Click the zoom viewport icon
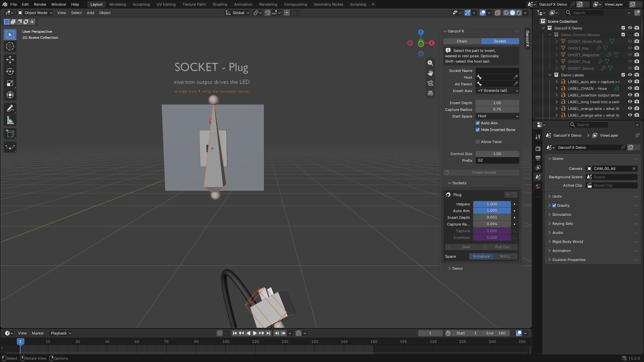Image resolution: width=644 pixels, height=362 pixels. [430, 63]
